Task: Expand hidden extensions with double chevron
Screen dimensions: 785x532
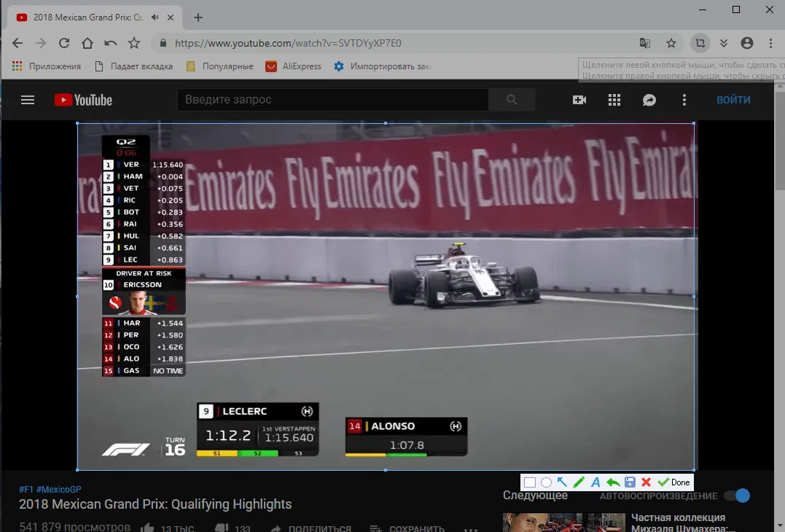Action: coord(724,43)
